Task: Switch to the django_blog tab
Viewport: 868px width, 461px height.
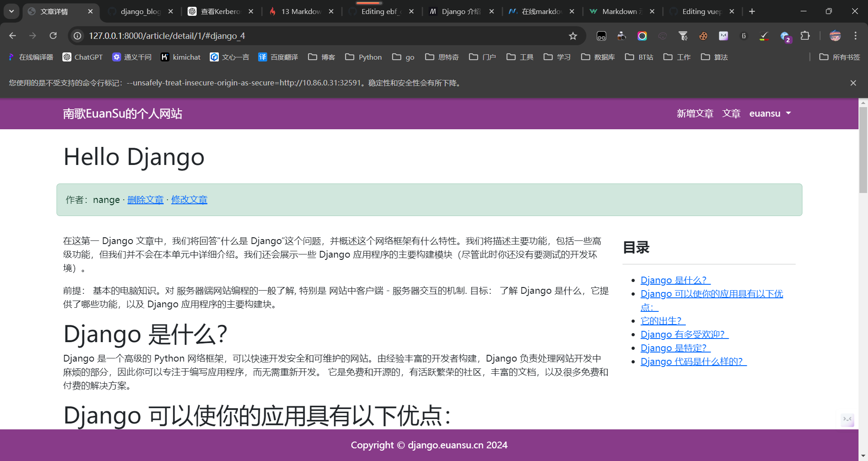Action: point(140,11)
